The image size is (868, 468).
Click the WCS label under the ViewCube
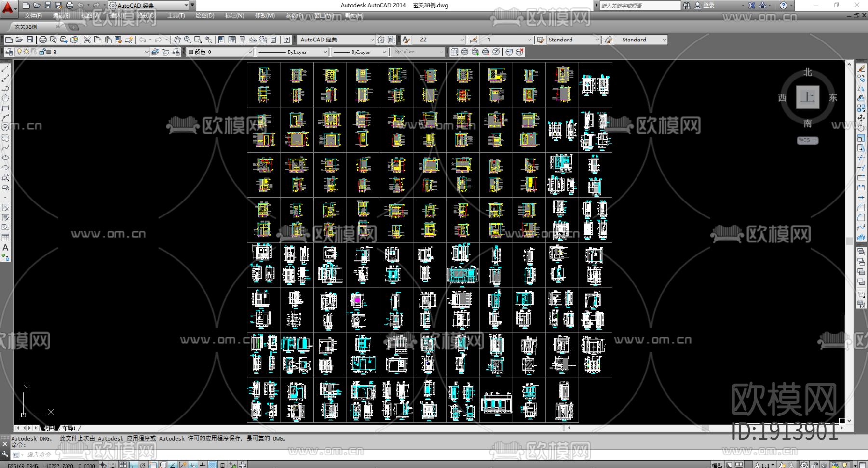pos(807,140)
